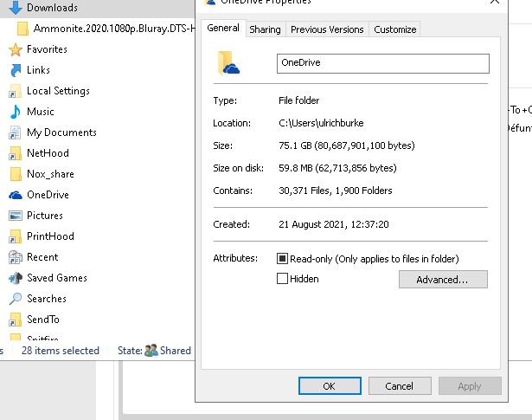532x420 pixels.
Task: Click the NetHood folder icon
Action: point(16,153)
